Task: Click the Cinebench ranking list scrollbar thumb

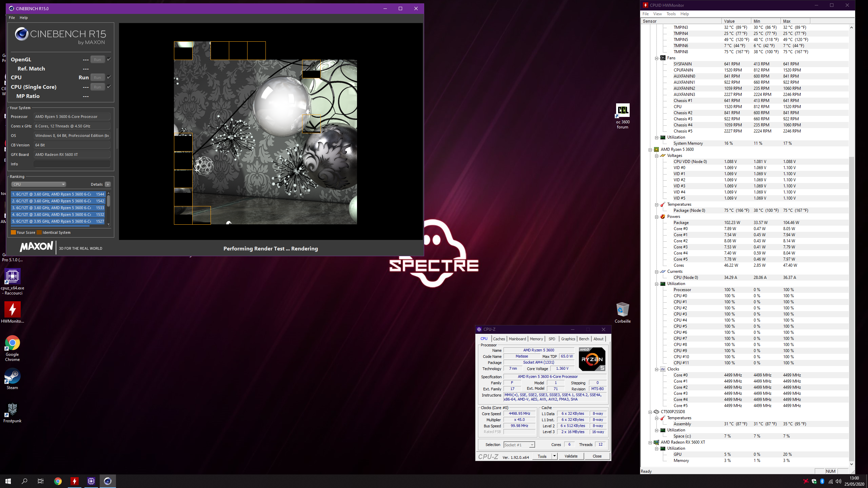Action: 108,201
